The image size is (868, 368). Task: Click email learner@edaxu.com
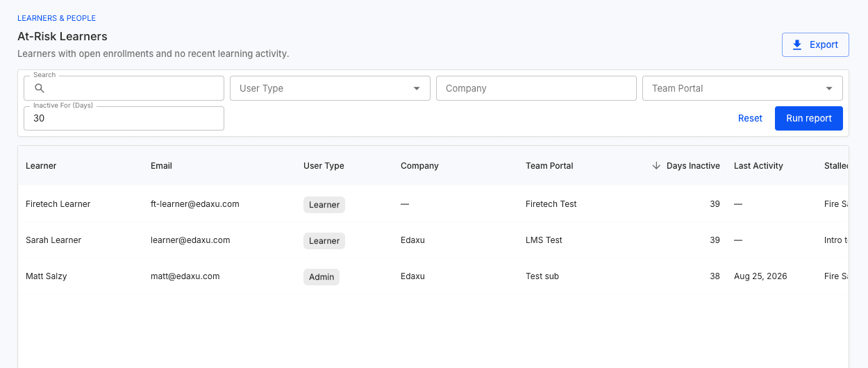(190, 240)
